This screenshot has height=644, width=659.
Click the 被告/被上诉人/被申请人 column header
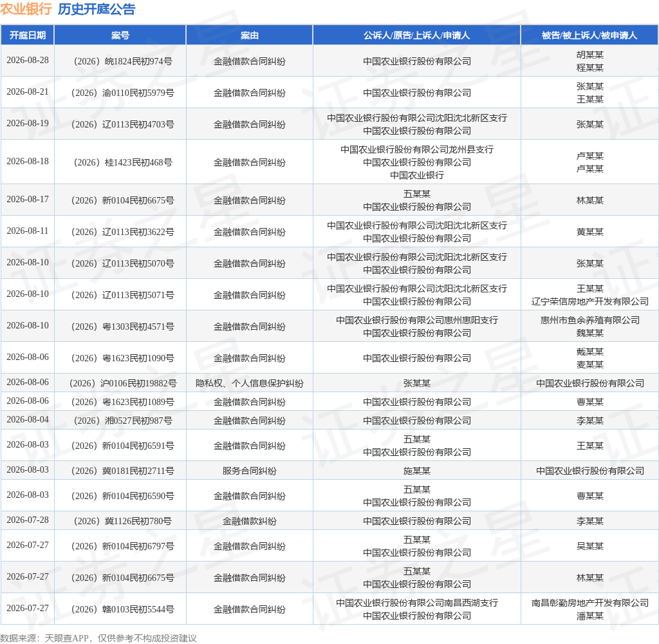click(x=589, y=35)
